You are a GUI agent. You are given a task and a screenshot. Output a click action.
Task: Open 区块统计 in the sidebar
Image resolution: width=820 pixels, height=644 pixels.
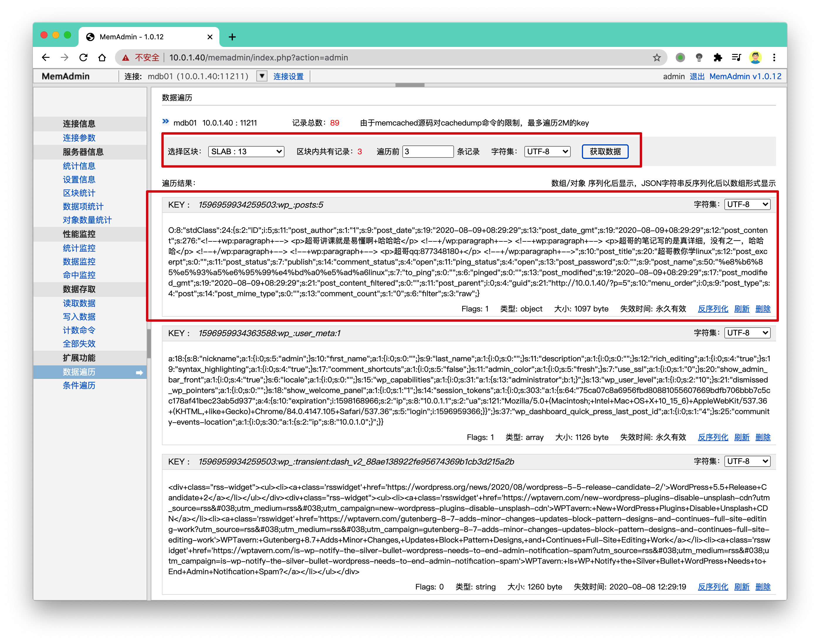coord(79,193)
